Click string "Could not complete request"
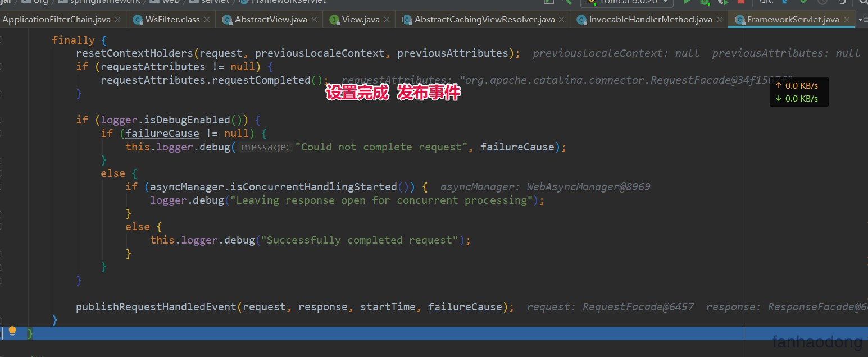This screenshot has height=357, width=868. (381, 147)
